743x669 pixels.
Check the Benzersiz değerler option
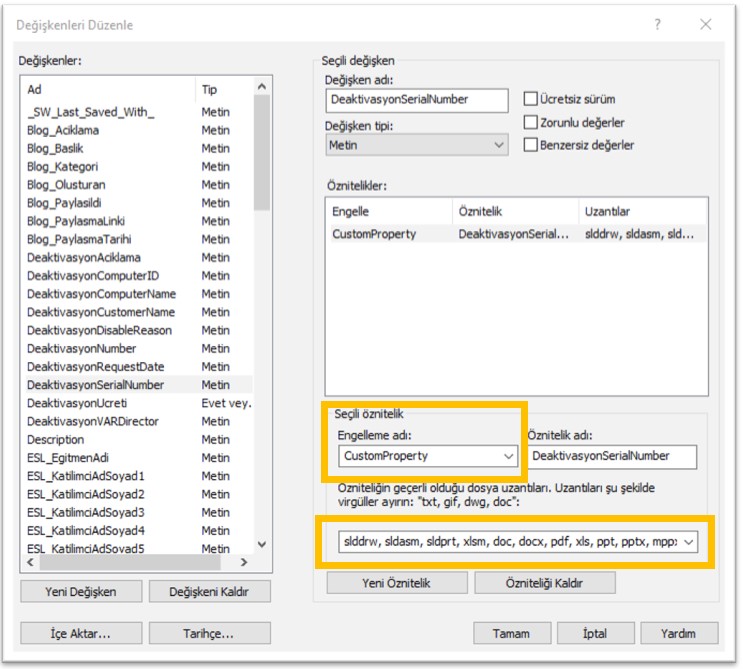[x=531, y=145]
